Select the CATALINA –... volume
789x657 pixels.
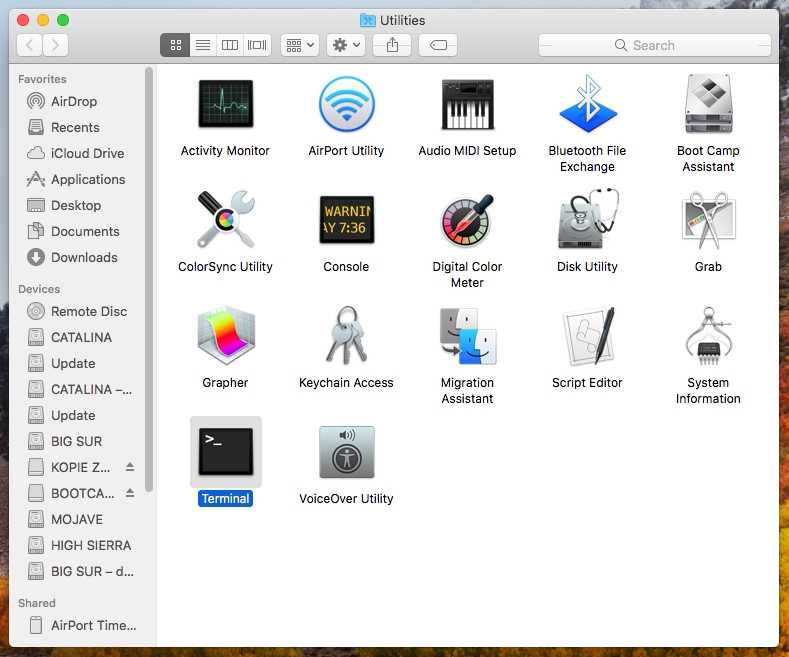tap(81, 389)
